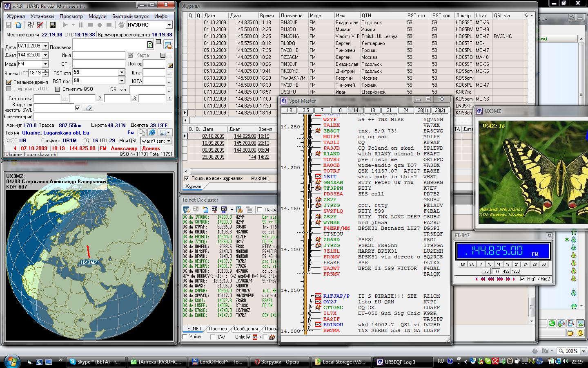Screen dimensions: 588x368
Task: Click the 432 band button on FT-847
Action: point(506,272)
